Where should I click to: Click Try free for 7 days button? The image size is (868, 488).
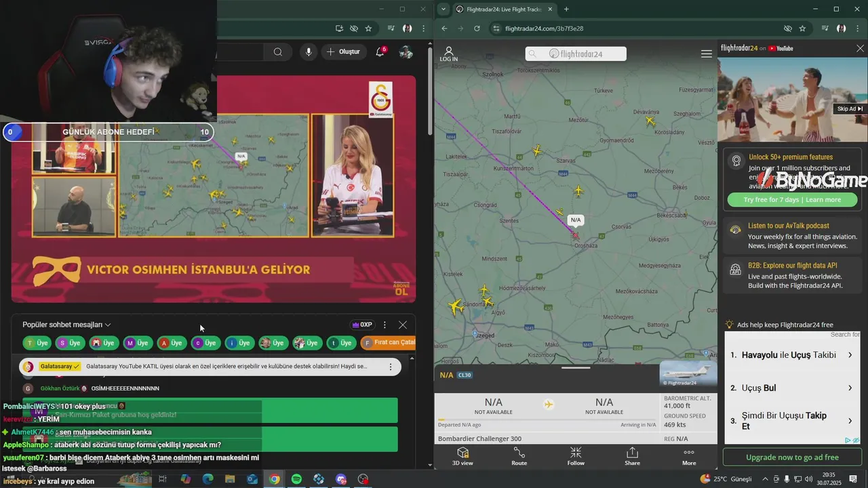pyautogui.click(x=792, y=200)
